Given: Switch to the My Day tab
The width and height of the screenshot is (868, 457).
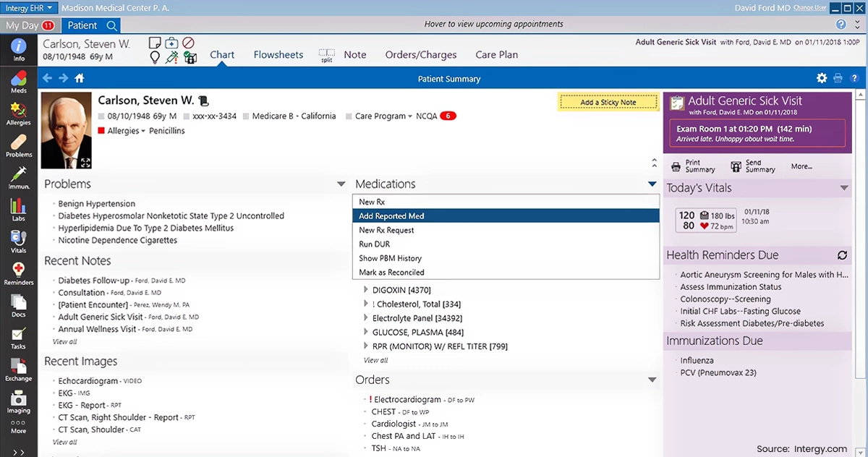Looking at the screenshot, I should click(x=30, y=25).
